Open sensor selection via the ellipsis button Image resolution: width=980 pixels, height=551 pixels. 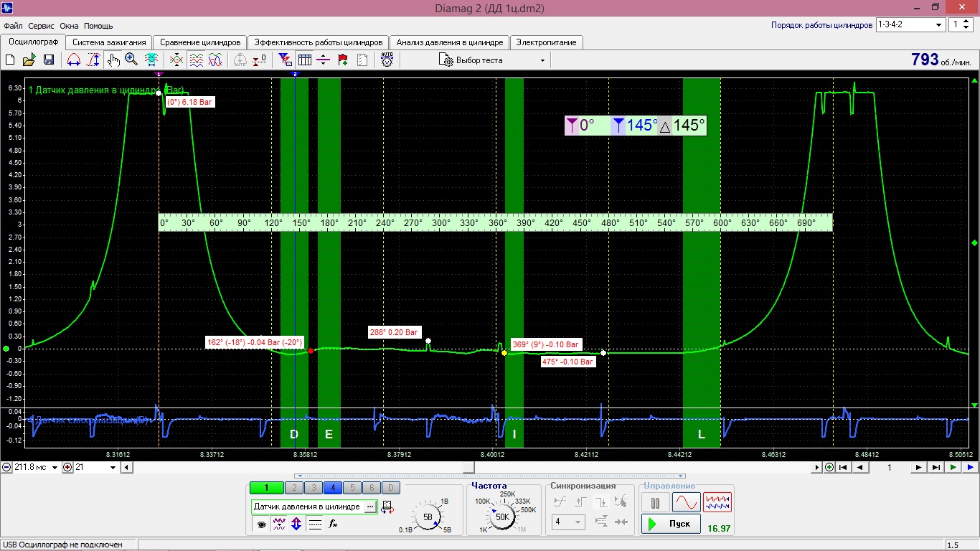[x=370, y=507]
